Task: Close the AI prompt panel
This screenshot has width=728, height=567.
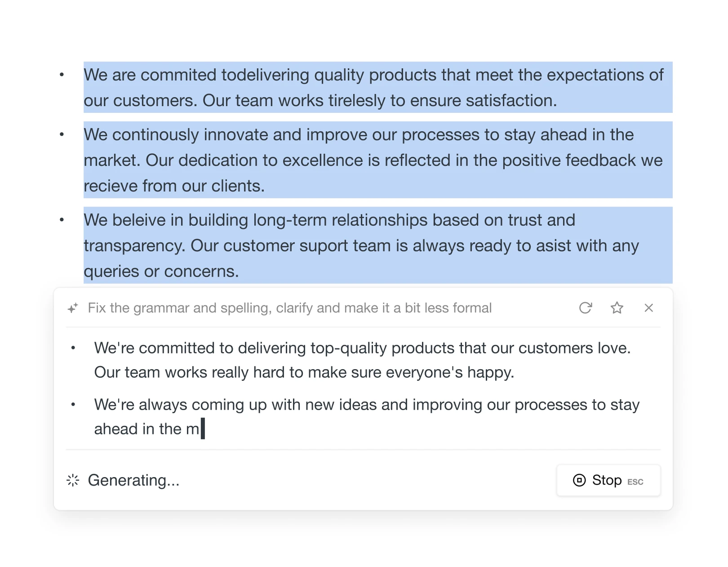Action: click(x=648, y=308)
